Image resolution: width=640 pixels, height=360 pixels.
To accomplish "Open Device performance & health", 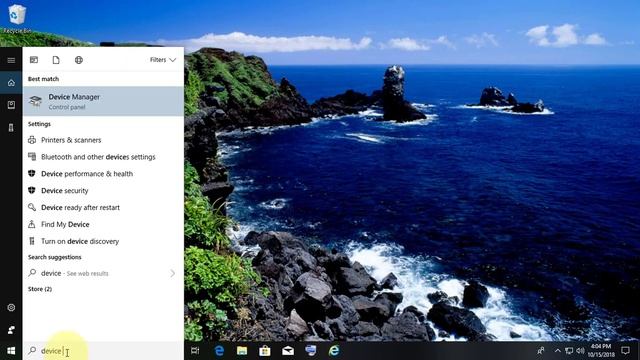I will (103, 174).
